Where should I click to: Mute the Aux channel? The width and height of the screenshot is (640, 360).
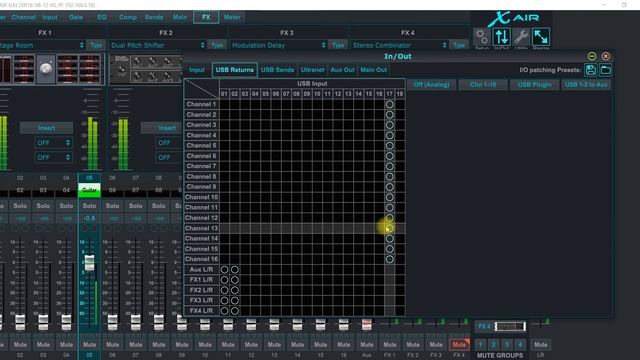coord(367,345)
